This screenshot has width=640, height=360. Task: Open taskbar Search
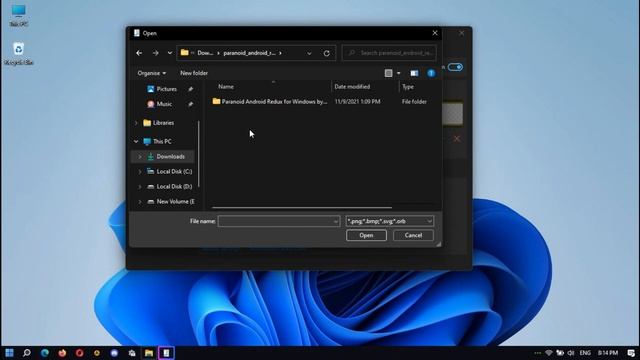click(27, 353)
